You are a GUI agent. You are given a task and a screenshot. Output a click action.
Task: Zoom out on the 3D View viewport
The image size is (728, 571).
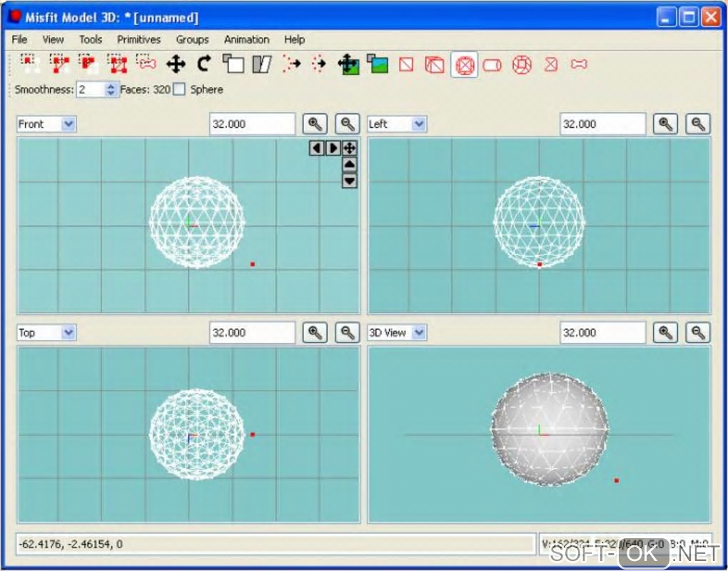[x=698, y=333]
